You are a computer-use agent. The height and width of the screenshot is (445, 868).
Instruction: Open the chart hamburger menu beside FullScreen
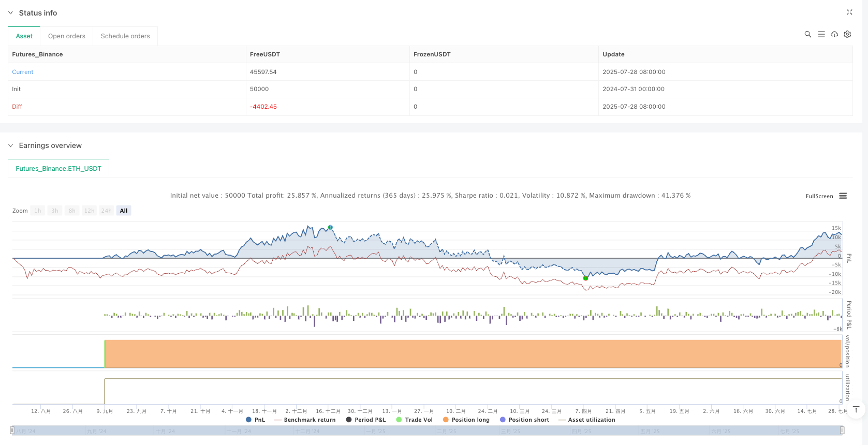click(843, 196)
